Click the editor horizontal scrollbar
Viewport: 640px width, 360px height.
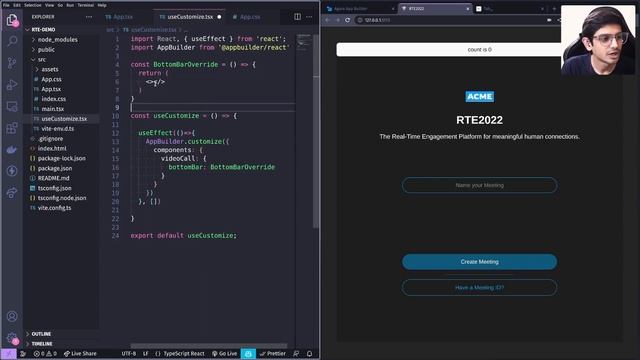(209, 346)
